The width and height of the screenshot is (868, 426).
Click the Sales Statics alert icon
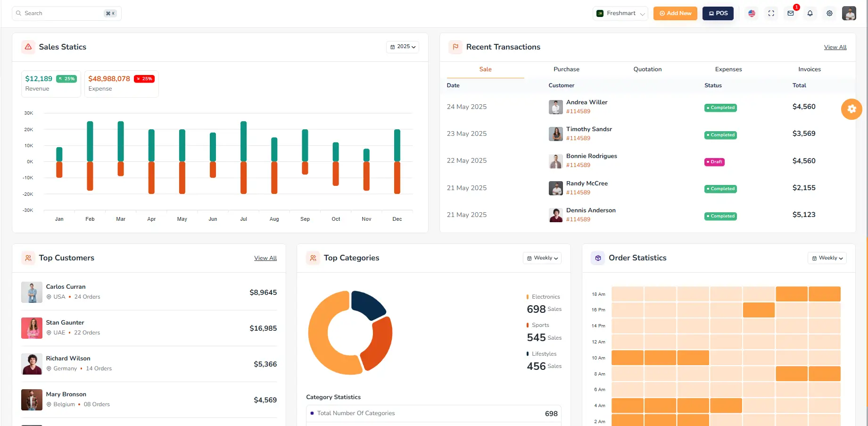pyautogui.click(x=28, y=47)
